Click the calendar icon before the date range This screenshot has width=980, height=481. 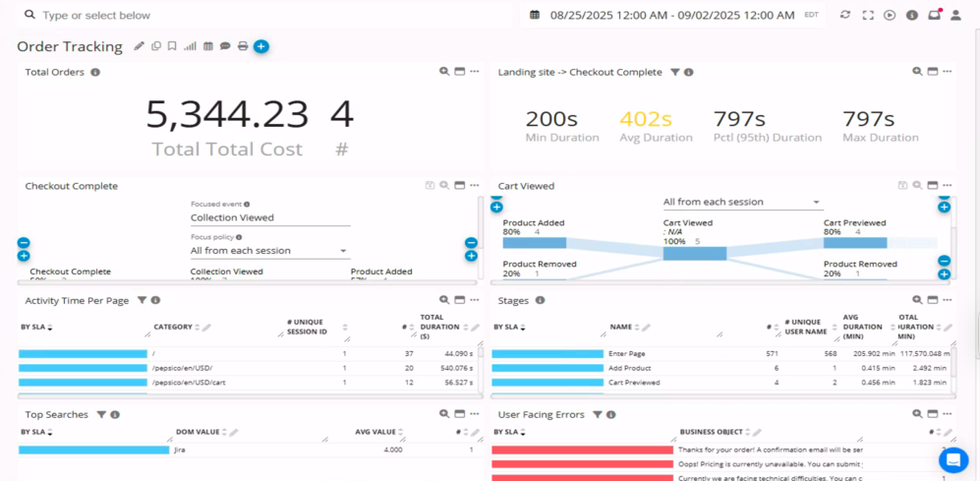click(535, 15)
